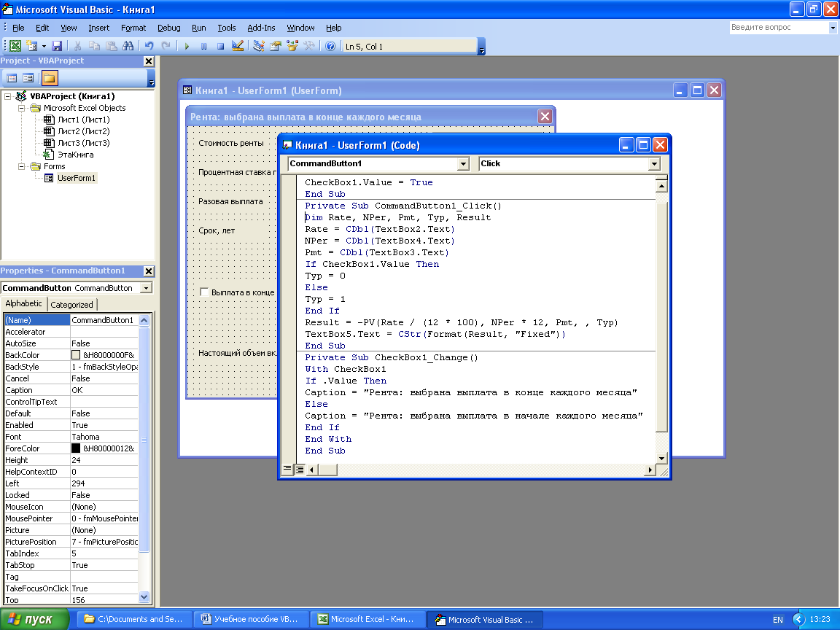
Task: Open the Properties Window toolbar icon
Action: click(276, 46)
